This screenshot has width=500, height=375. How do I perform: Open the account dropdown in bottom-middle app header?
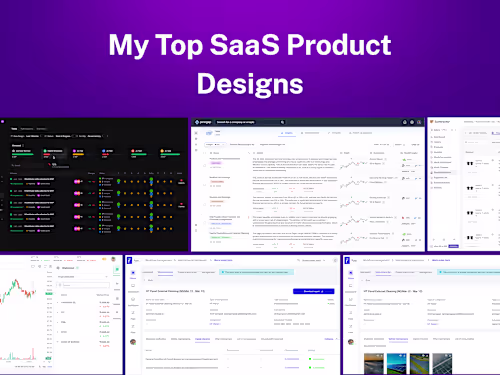tap(313, 260)
